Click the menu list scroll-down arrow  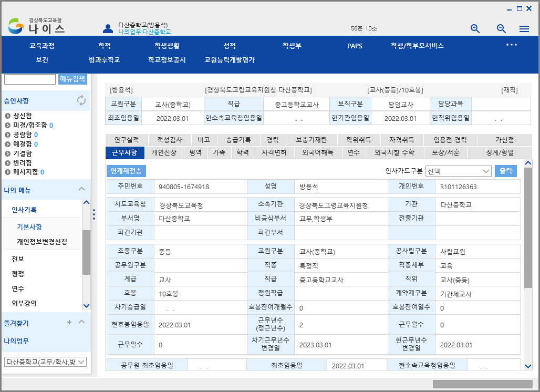point(87,306)
